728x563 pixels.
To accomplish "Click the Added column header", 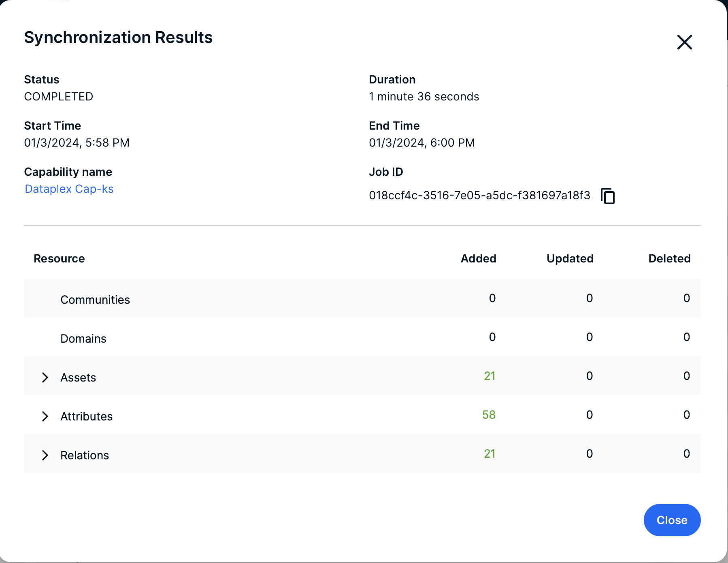I will click(x=478, y=258).
